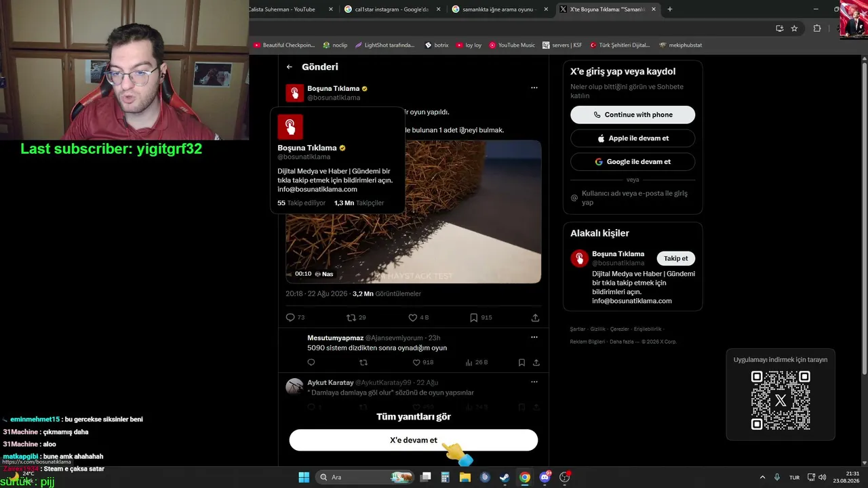Viewport: 868px width, 488px height.
Task: View analytics of Mesutumyapmaz comment 26 B
Action: tap(477, 363)
